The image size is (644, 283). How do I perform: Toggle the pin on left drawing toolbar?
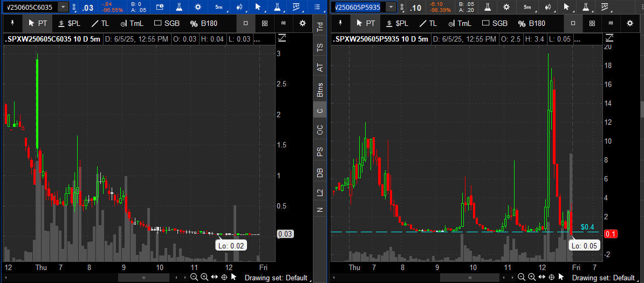12,23
